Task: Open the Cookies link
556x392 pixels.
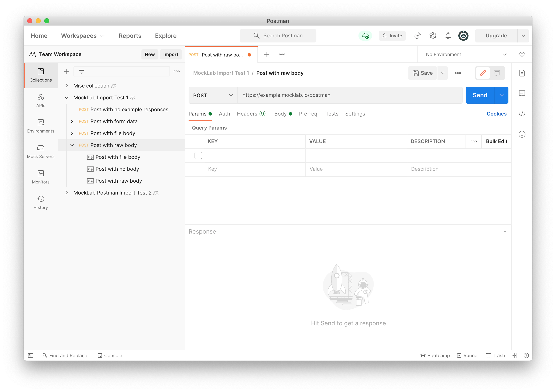Action: (497, 114)
